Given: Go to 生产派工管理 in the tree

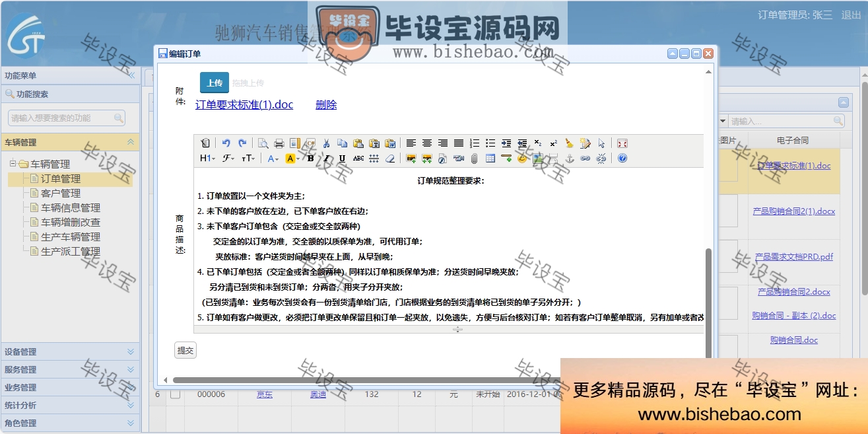Looking at the screenshot, I should (71, 251).
